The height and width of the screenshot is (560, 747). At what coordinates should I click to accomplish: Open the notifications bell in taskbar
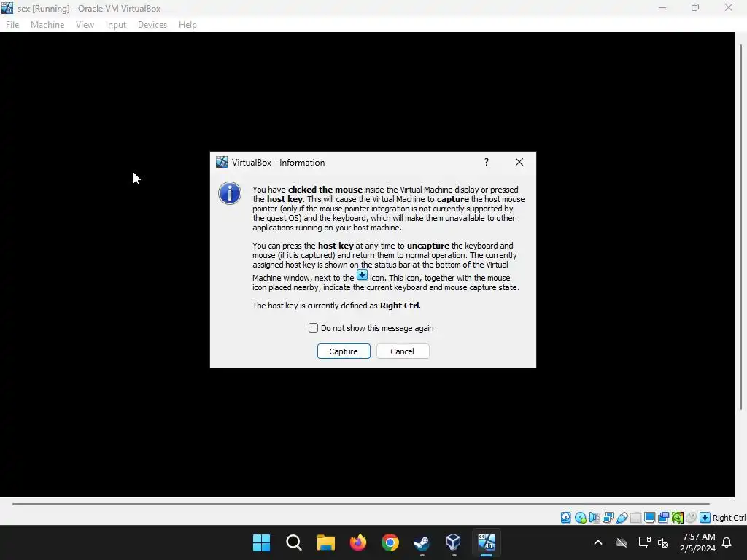pos(727,542)
